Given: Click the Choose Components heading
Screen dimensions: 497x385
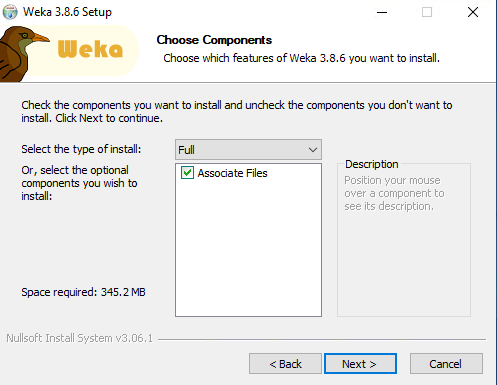Looking at the screenshot, I should [214, 40].
